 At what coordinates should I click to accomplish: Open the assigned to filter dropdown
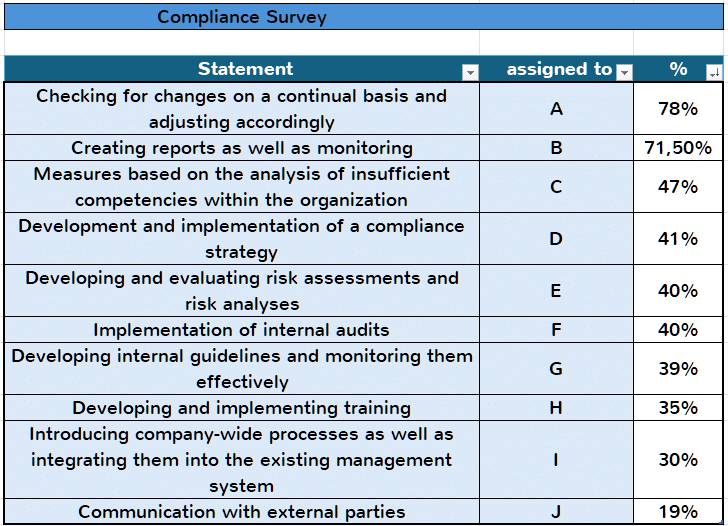pyautogui.click(x=624, y=72)
